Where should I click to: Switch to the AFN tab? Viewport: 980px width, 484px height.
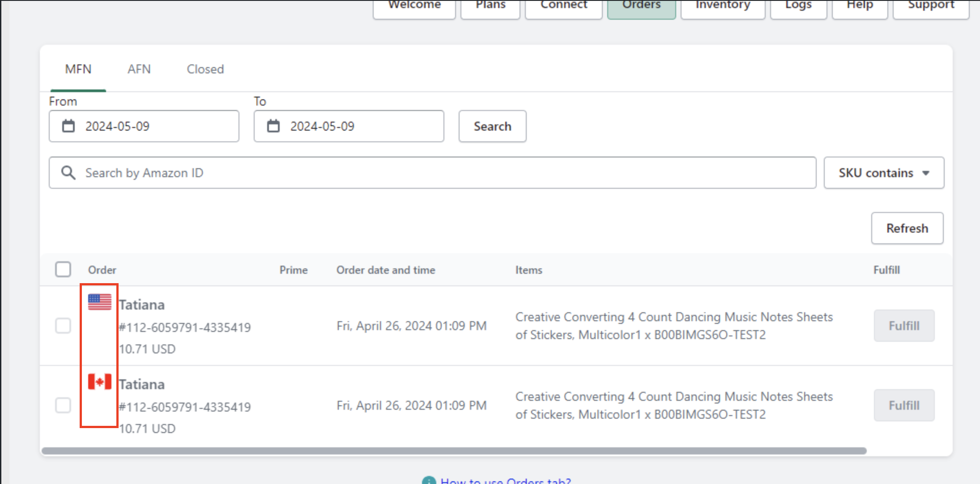[139, 69]
